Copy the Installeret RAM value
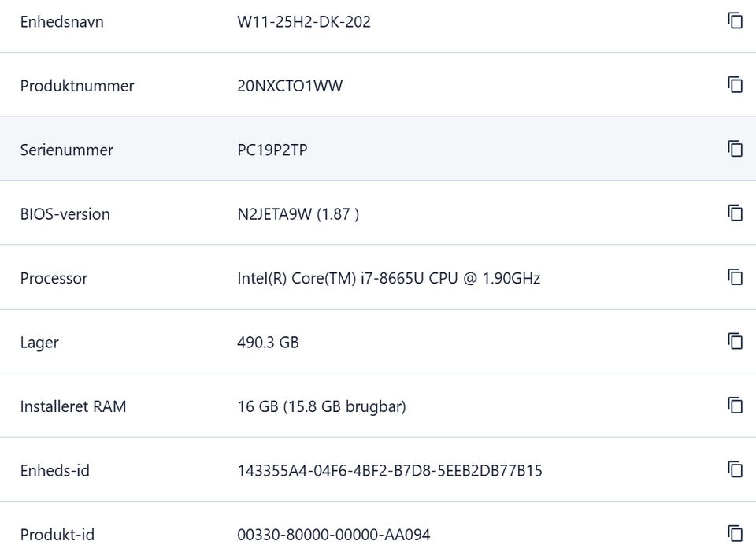The width and height of the screenshot is (756, 556). pos(735,406)
